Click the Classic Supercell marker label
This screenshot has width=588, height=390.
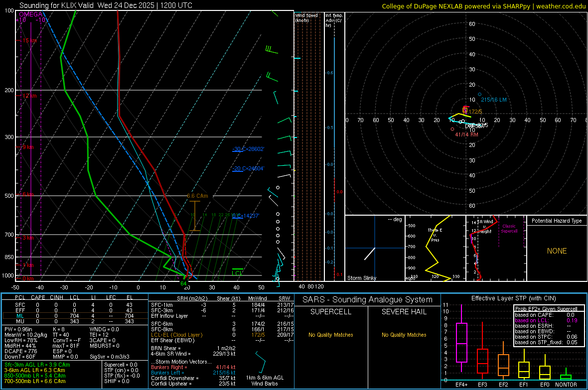pyautogui.click(x=509, y=229)
